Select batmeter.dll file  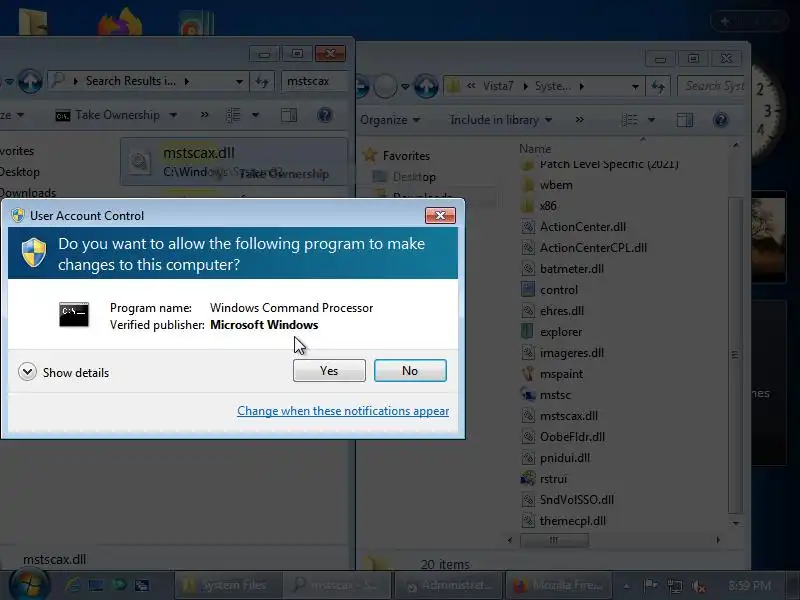[571, 268]
